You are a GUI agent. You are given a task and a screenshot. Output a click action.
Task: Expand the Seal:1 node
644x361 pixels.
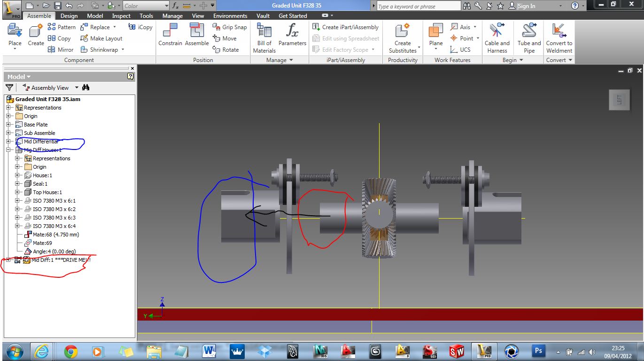click(17, 184)
